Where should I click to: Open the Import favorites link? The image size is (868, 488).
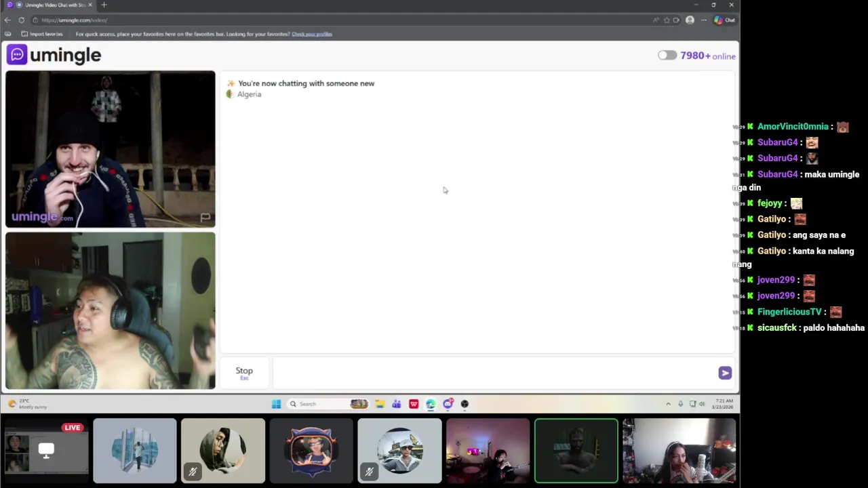pos(42,34)
